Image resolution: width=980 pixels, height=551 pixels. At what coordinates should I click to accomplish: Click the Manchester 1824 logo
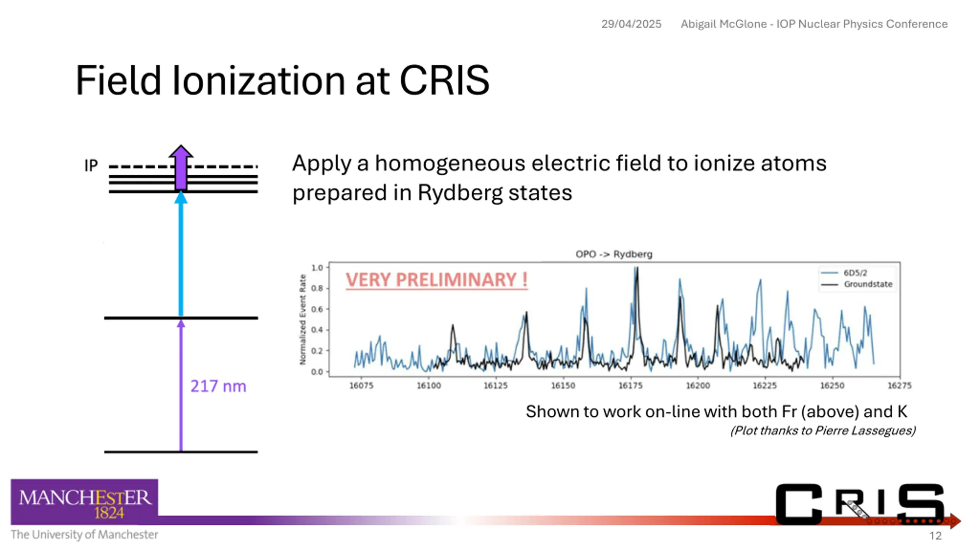pos(84,502)
